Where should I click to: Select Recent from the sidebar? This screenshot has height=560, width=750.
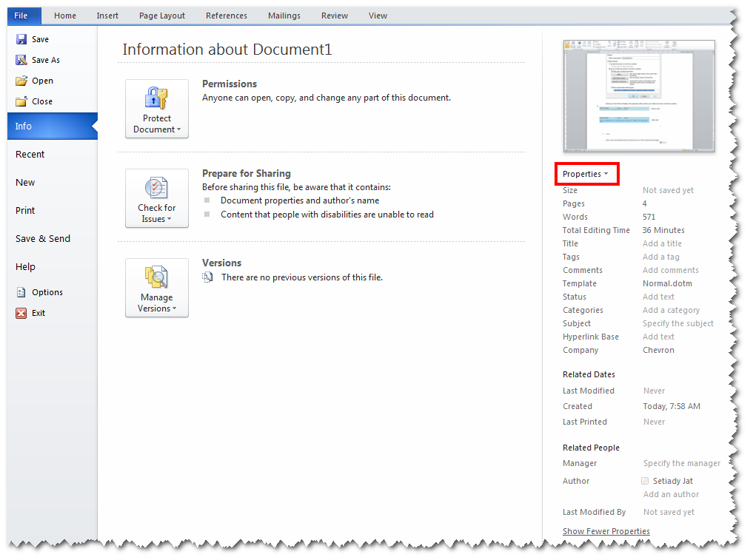[30, 154]
